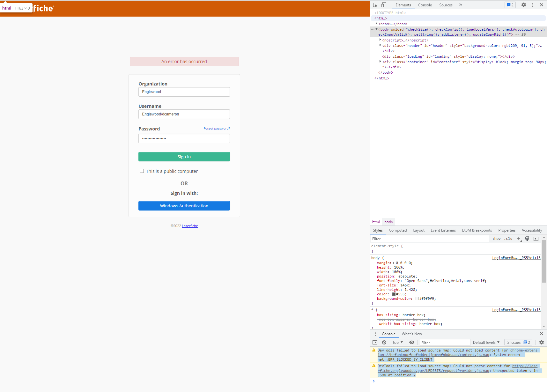Clear the console with the ban icon

tap(384, 343)
